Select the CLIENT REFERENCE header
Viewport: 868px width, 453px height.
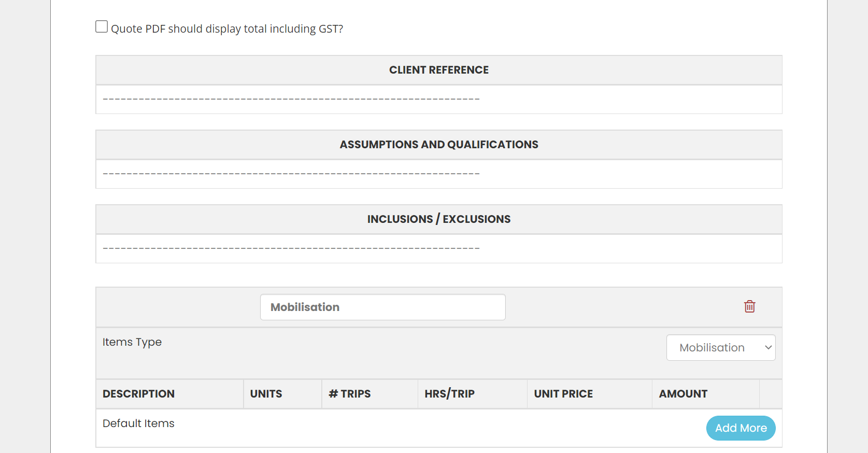coord(439,70)
